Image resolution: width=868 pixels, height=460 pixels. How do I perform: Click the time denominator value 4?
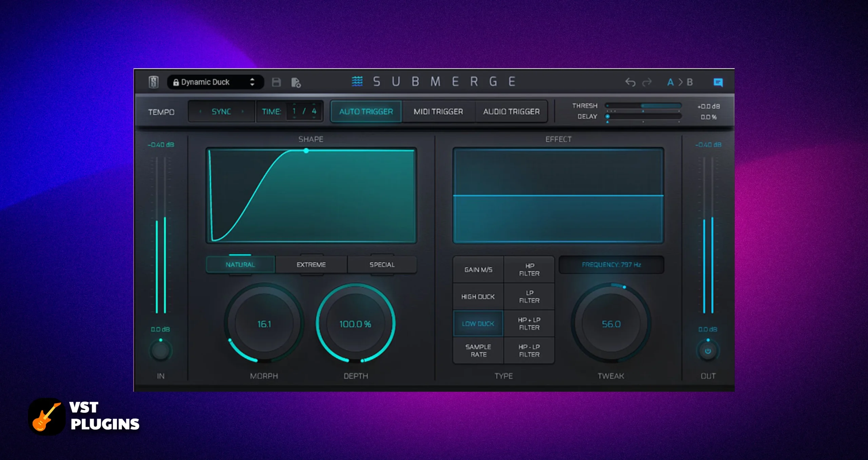click(314, 111)
